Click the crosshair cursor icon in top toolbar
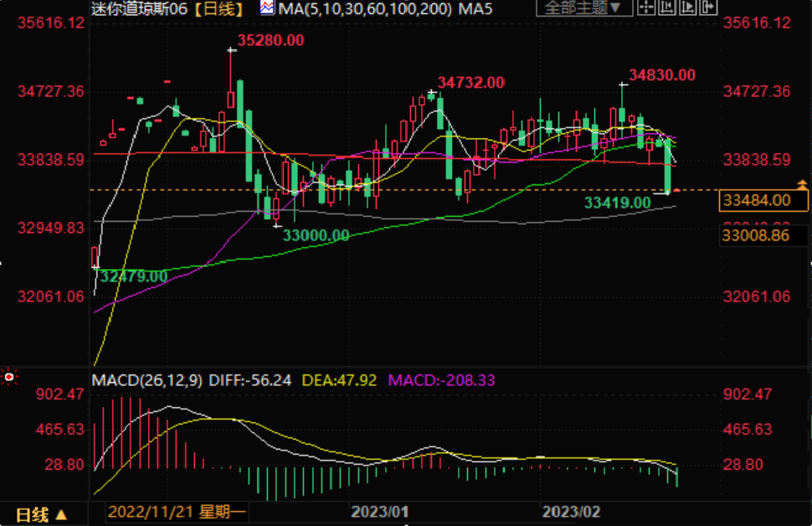 pyautogui.click(x=646, y=8)
